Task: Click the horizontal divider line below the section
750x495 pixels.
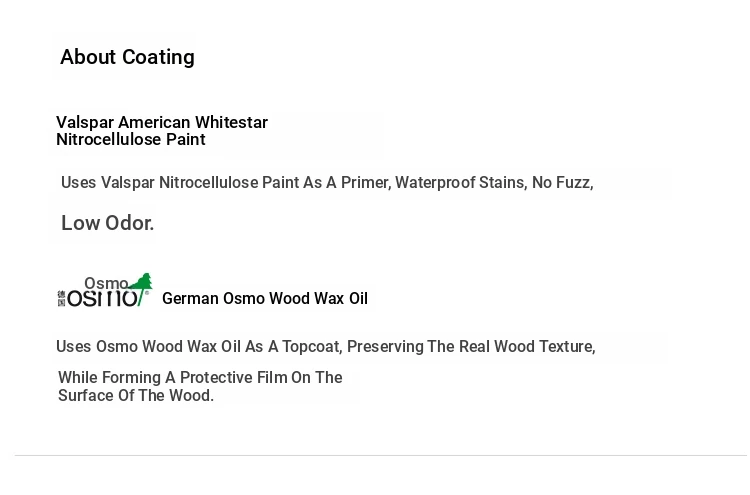Action: [x=381, y=456]
